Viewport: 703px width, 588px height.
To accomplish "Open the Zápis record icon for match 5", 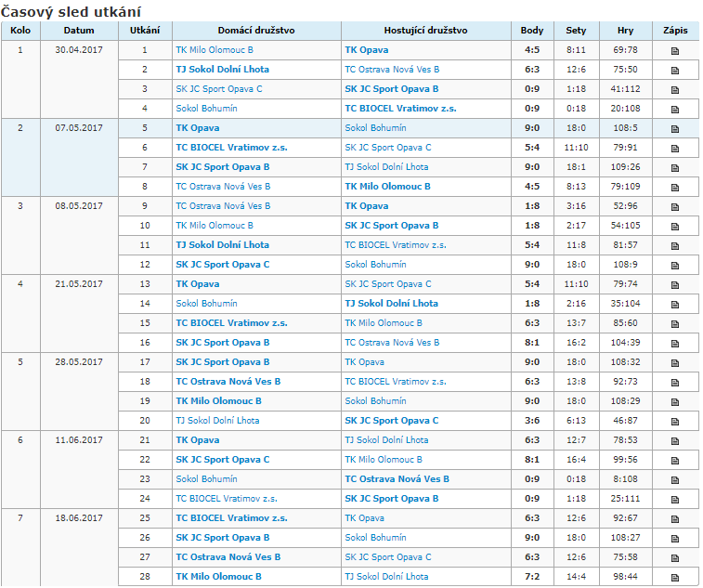I will (675, 129).
